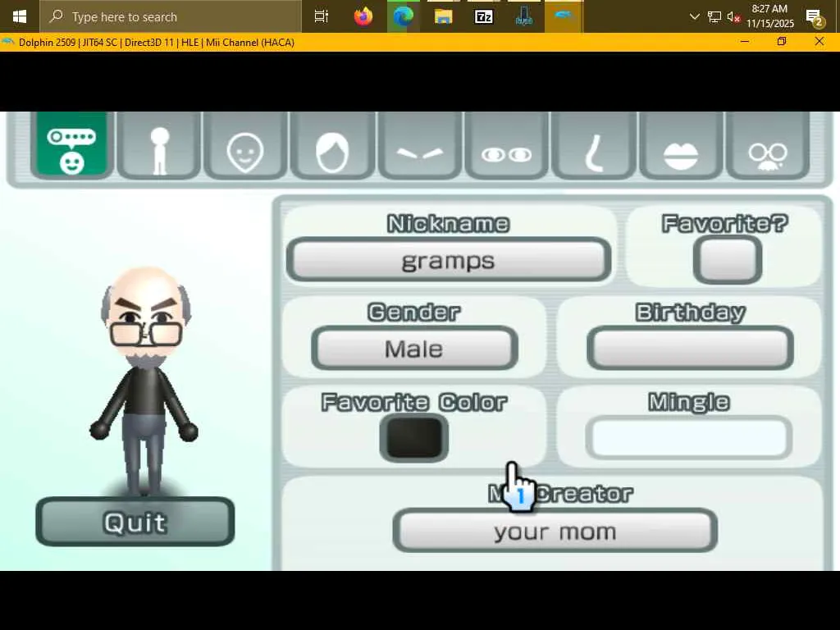
Task: Open File Explorer from the taskbar
Action: click(443, 16)
